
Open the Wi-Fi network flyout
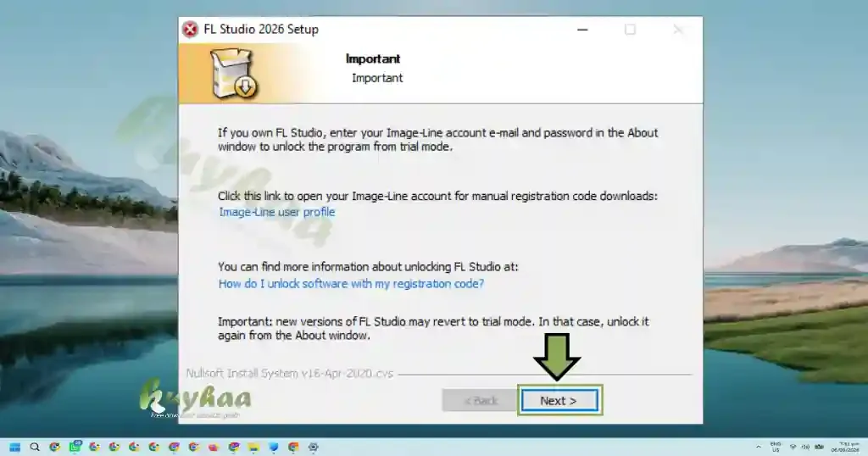[793, 448]
